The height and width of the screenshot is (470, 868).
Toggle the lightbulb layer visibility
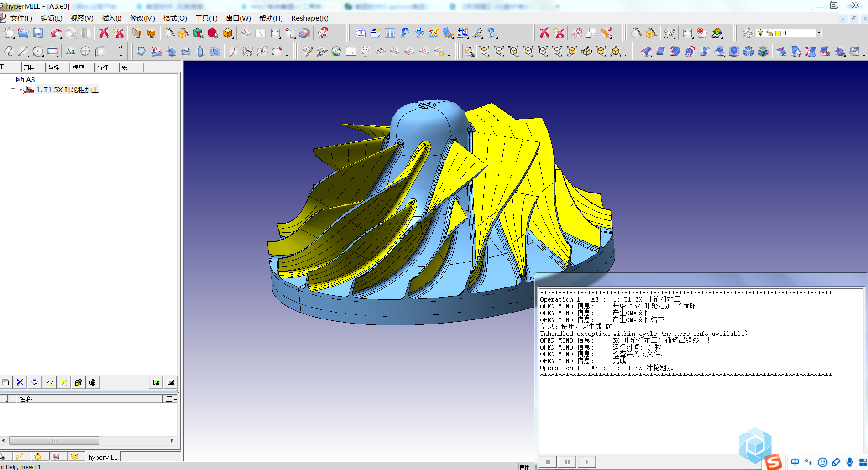760,33
